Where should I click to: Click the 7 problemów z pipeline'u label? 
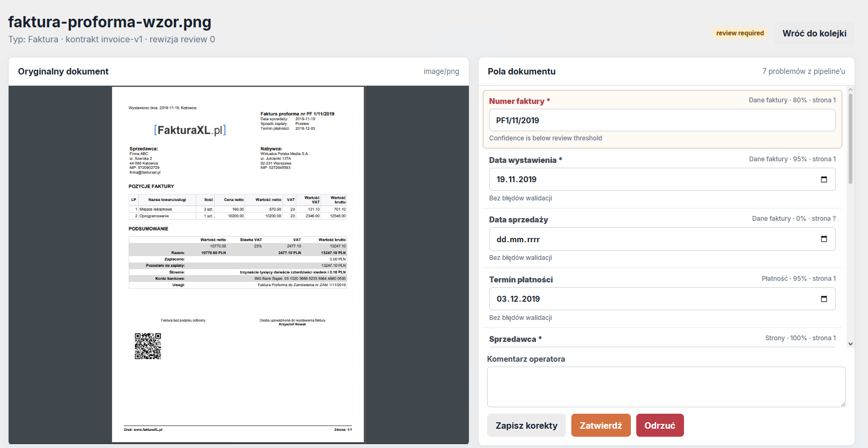point(804,71)
